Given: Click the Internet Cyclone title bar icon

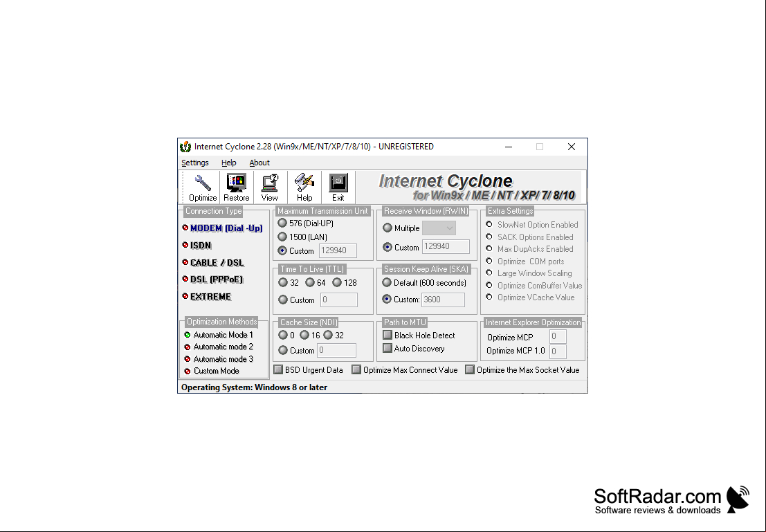Looking at the screenshot, I should point(185,147).
